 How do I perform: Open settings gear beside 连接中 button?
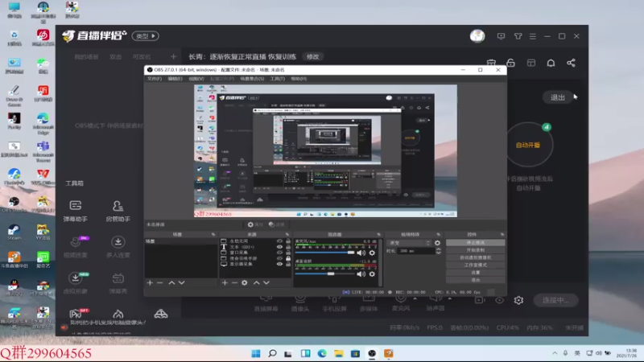click(518, 300)
